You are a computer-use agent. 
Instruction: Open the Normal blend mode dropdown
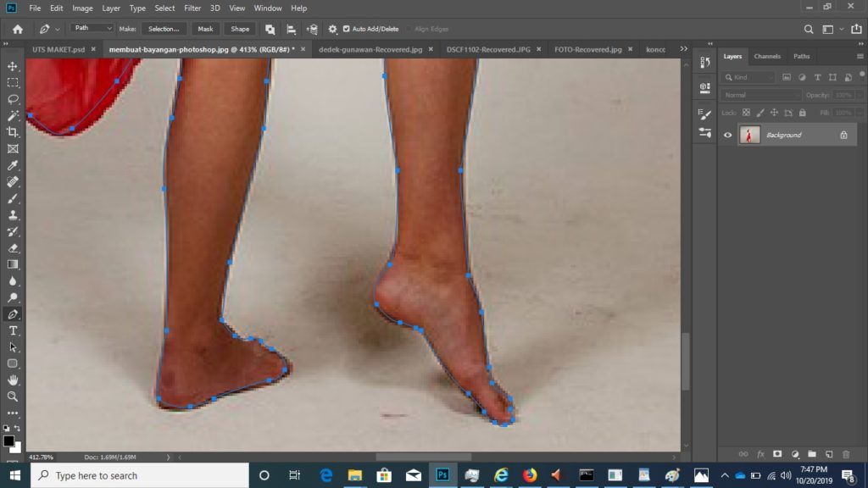click(761, 95)
